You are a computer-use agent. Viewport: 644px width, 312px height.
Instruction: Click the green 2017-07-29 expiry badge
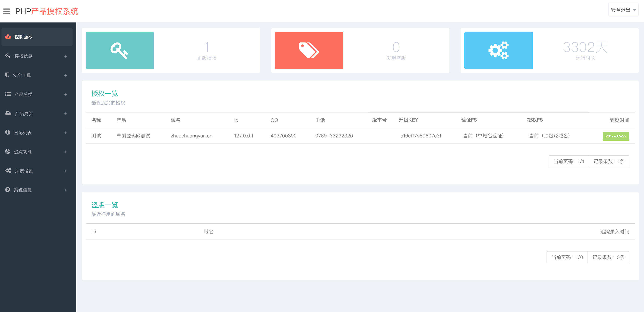coord(616,136)
